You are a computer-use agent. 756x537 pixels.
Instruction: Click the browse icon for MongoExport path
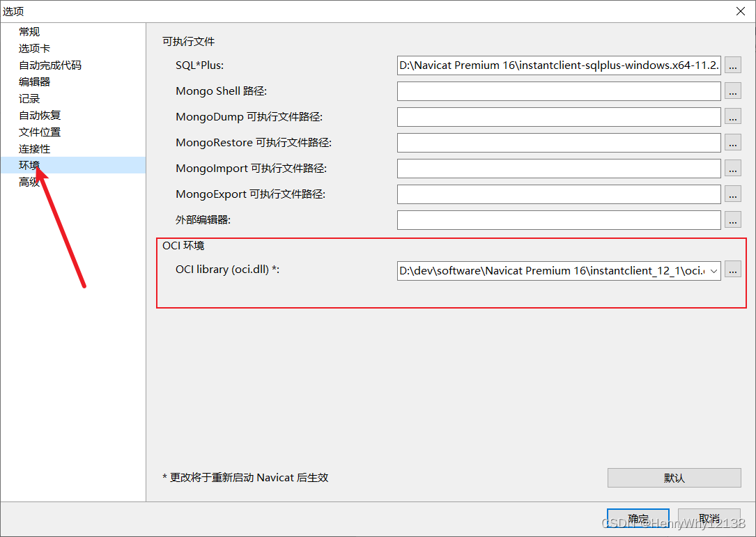732,194
